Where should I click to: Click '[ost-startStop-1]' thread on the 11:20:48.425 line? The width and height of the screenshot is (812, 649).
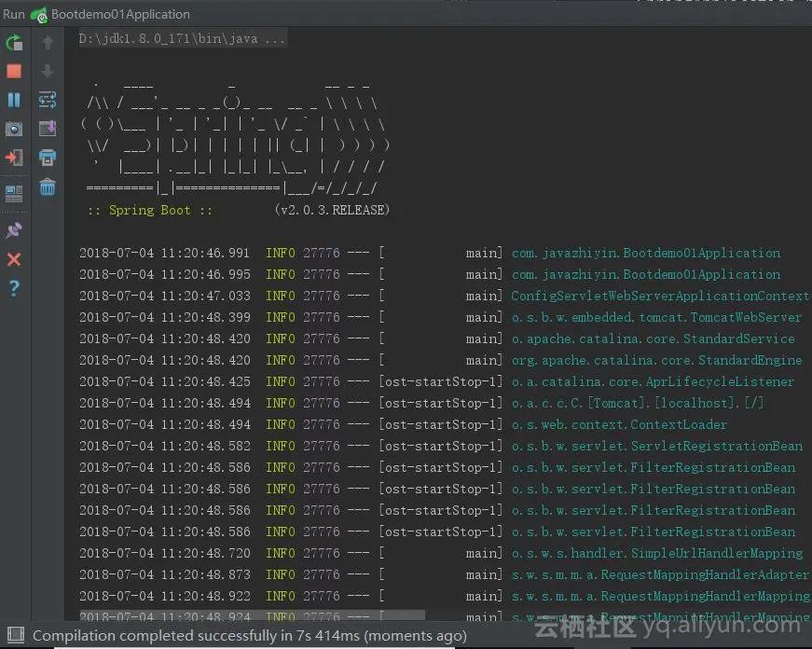pos(441,381)
